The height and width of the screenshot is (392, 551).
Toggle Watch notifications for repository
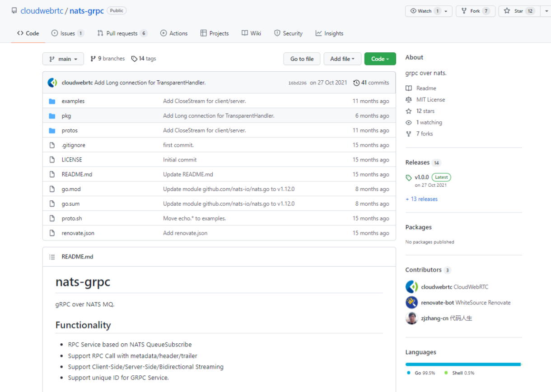coord(425,11)
